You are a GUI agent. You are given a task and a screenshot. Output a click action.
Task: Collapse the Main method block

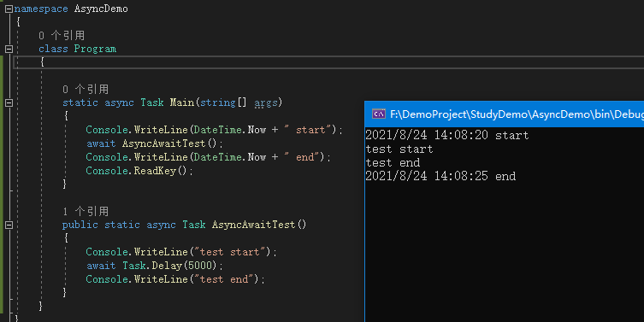9,103
